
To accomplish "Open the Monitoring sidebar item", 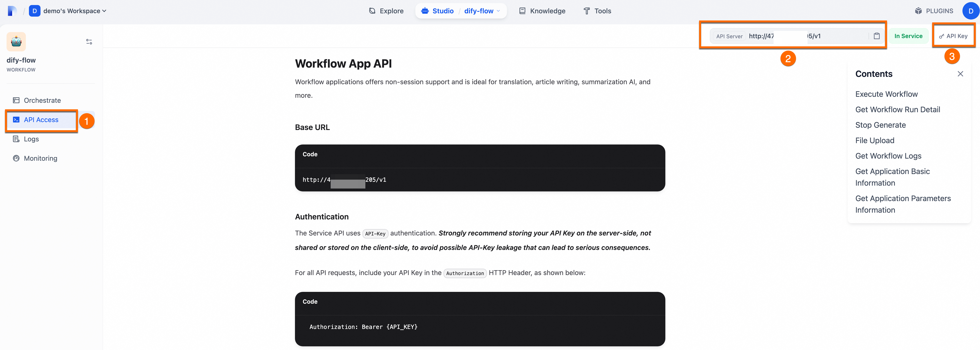I will pyautogui.click(x=40, y=158).
